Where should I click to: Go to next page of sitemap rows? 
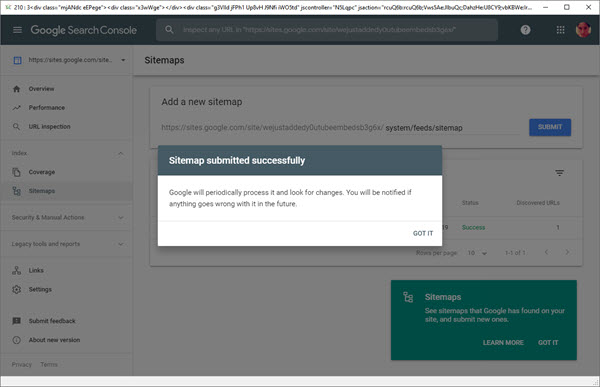567,252
